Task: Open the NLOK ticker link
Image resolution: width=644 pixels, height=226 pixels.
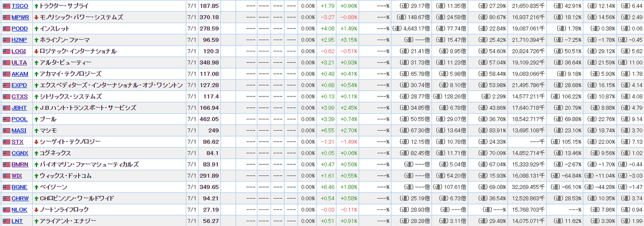Action: coord(20,209)
